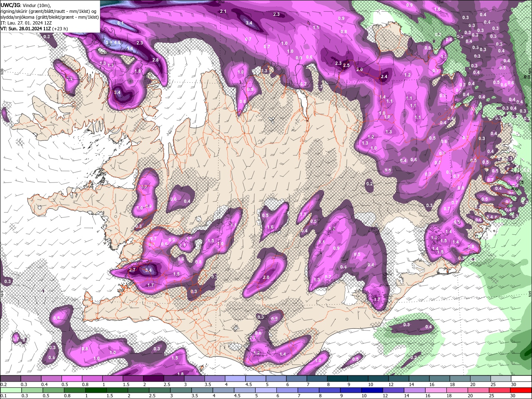
Task: Pick the bright pink 0.5 snow legend swatch
Action: pyautogui.click(x=71, y=379)
